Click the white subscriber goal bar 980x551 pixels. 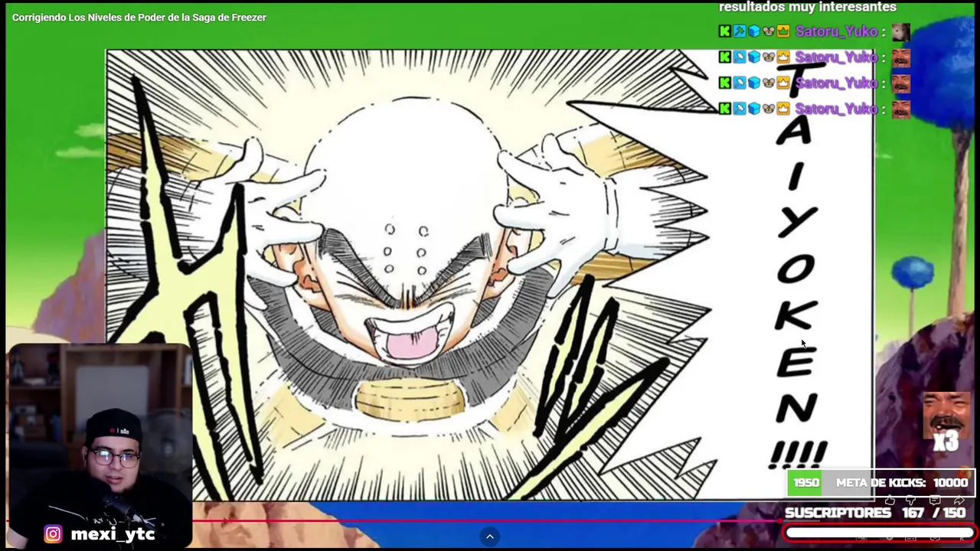(x=880, y=533)
